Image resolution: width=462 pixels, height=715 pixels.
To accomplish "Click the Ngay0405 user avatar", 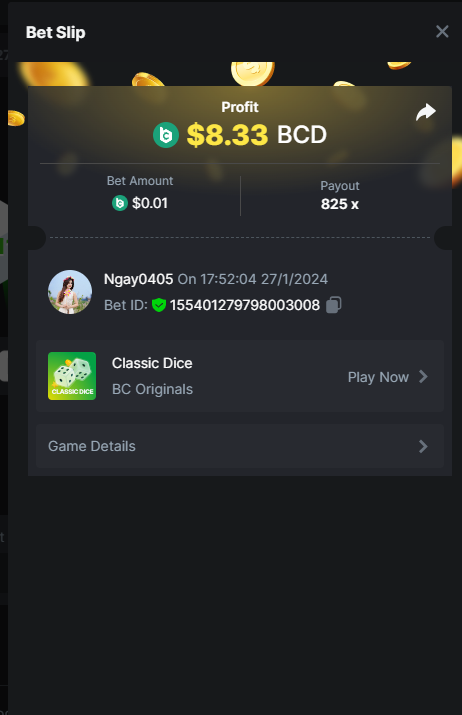I will tap(70, 292).
